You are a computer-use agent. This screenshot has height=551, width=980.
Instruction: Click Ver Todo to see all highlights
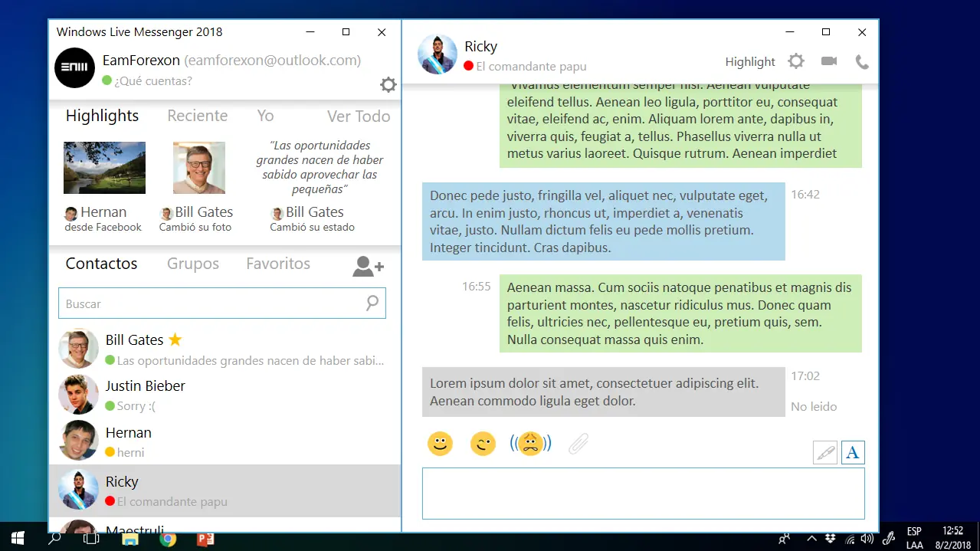click(x=358, y=116)
